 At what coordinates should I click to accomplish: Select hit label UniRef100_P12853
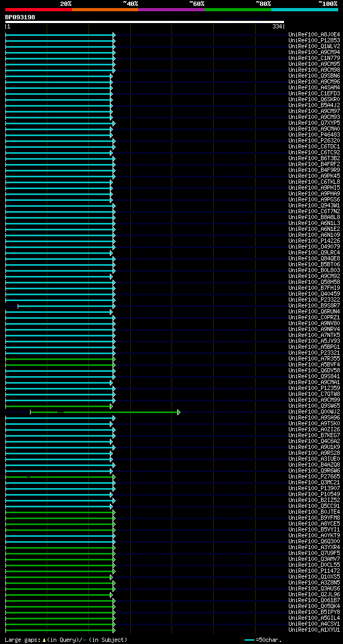[314, 40]
